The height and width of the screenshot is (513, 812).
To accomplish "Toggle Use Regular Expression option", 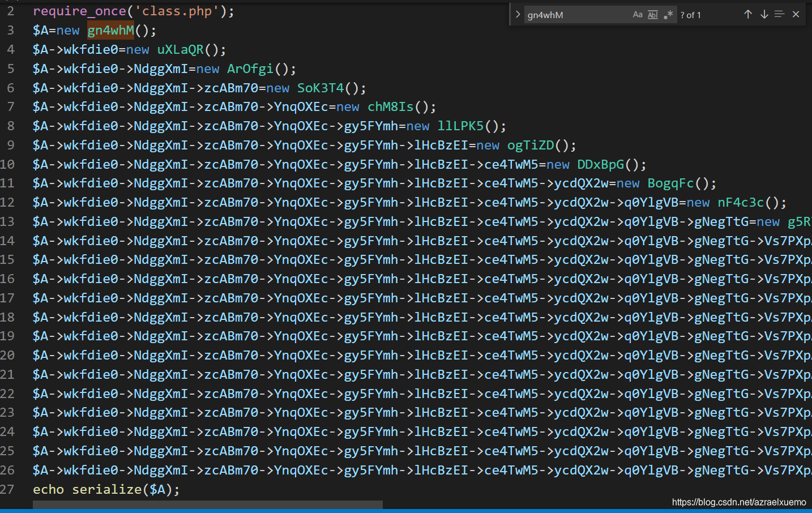I will tap(668, 15).
